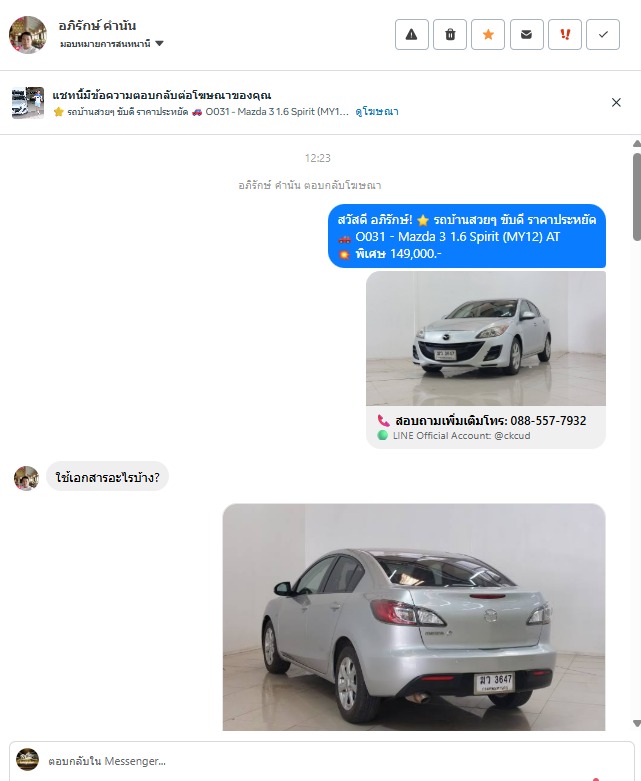Screen dimensions: 641x781
Task: Mark as unread with the envelope icon
Action: point(526,34)
